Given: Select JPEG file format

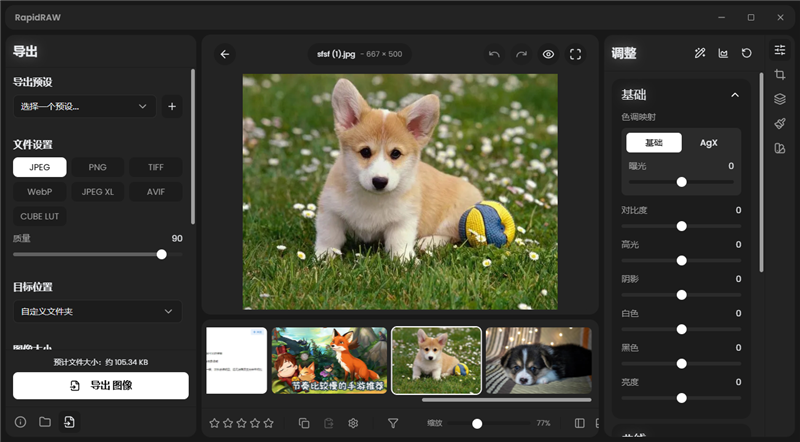Looking at the screenshot, I should [40, 167].
